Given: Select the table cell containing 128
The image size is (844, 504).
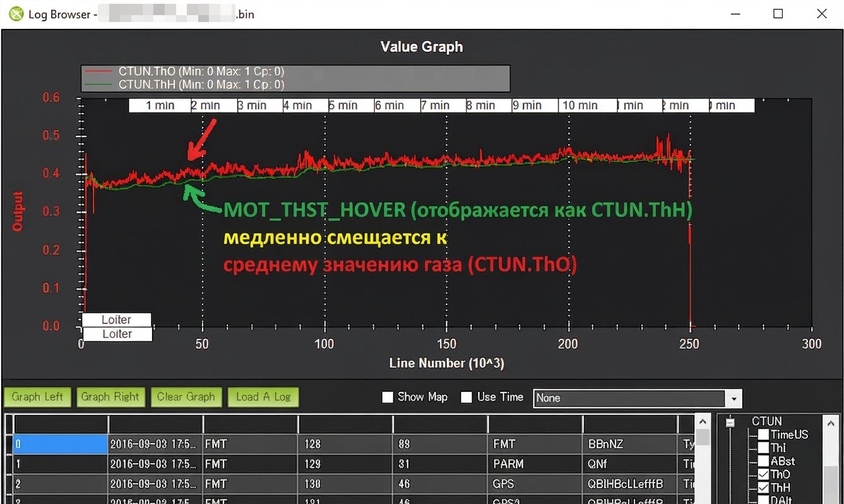Looking at the screenshot, I should (x=345, y=444).
